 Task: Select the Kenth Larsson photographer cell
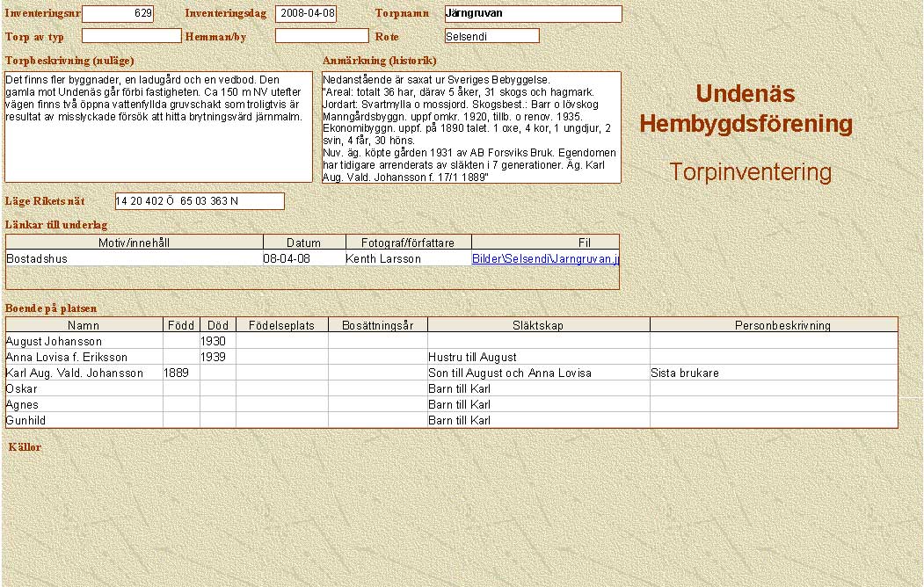point(383,259)
